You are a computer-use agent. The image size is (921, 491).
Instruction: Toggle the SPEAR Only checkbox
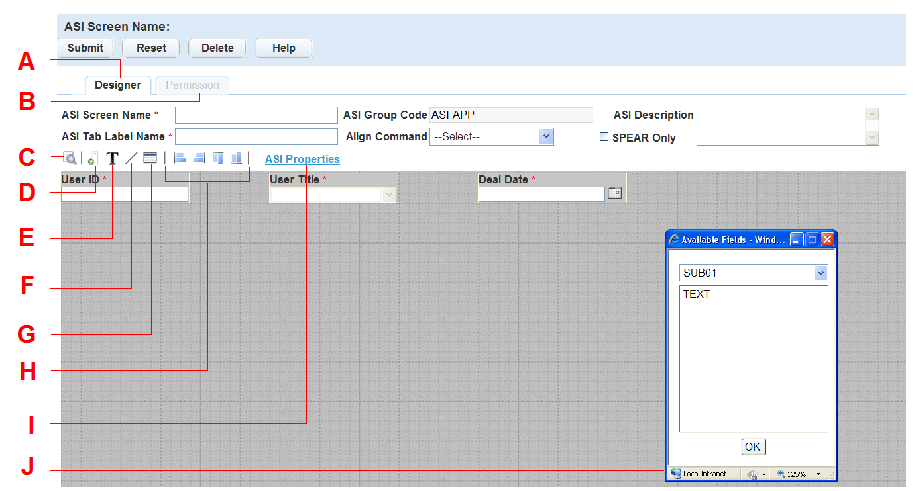click(603, 137)
